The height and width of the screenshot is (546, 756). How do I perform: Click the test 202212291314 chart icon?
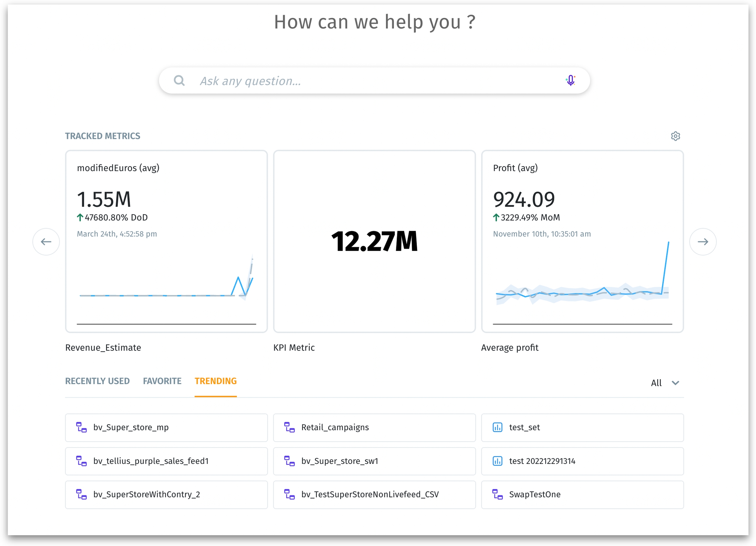pos(497,461)
